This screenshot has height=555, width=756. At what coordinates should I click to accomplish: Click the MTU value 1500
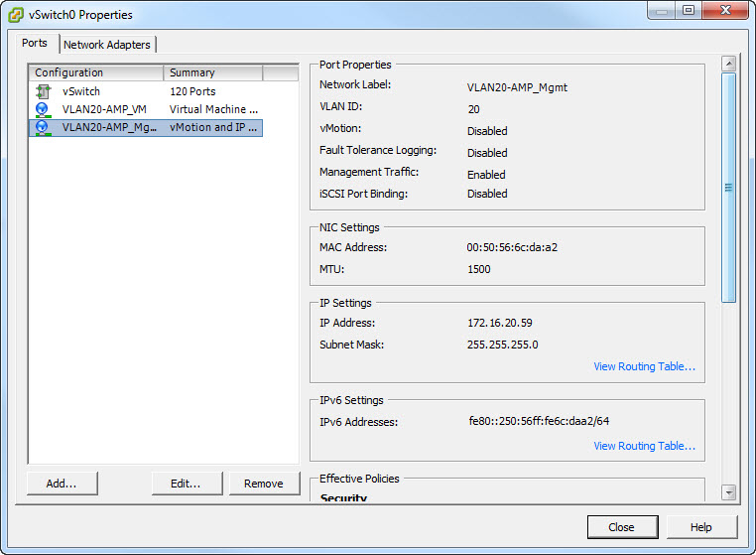click(479, 269)
